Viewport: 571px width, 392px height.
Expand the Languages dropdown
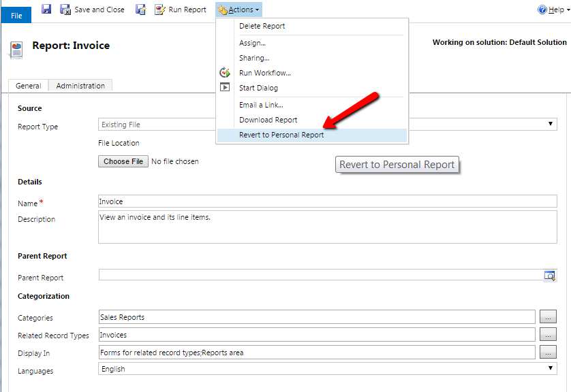point(551,369)
